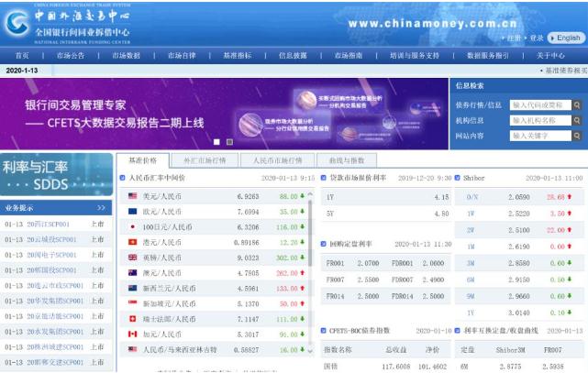Click the Singapore flag icon for 新加坡元/人民币
Image resolution: width=588 pixels, height=373 pixels.
(132, 303)
